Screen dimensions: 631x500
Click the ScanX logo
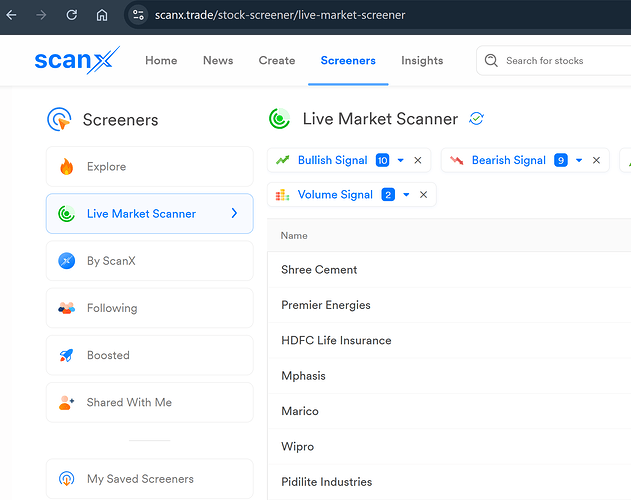tap(77, 60)
